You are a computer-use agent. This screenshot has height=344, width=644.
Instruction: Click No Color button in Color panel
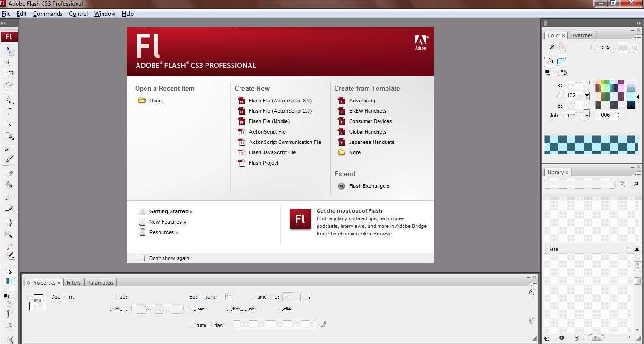coord(556,73)
